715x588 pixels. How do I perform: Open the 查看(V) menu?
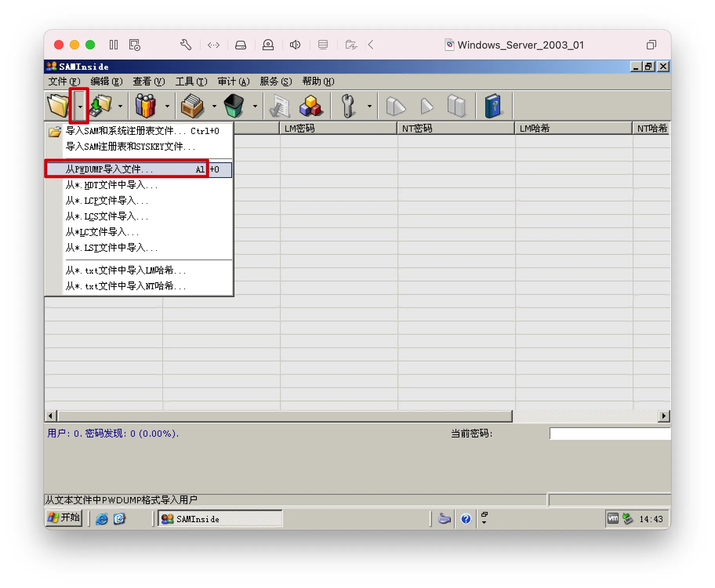[149, 82]
